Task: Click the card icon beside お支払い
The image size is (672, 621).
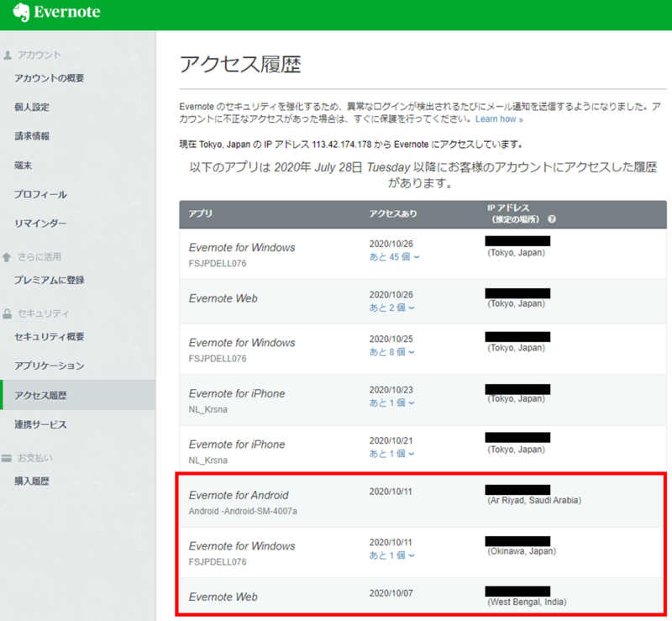Action: (x=7, y=458)
